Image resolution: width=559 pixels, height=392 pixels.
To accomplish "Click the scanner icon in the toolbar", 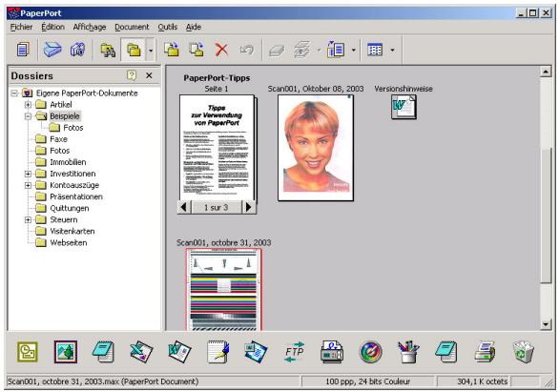I will [x=52, y=50].
